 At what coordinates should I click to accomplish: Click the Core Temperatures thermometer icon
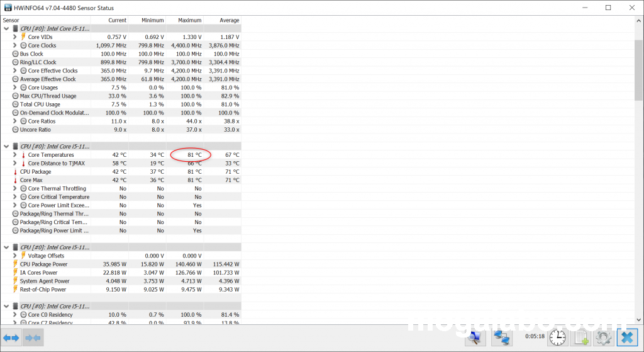click(x=23, y=155)
